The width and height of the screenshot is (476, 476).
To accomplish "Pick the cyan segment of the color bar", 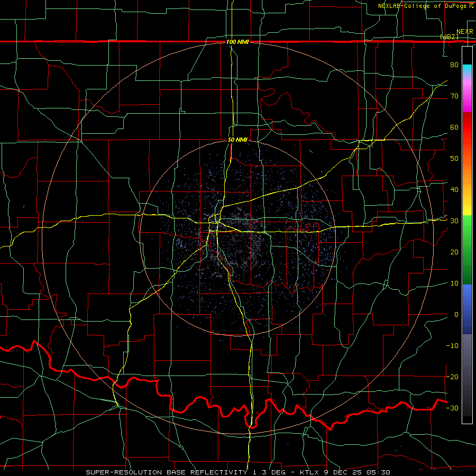I will [x=467, y=70].
